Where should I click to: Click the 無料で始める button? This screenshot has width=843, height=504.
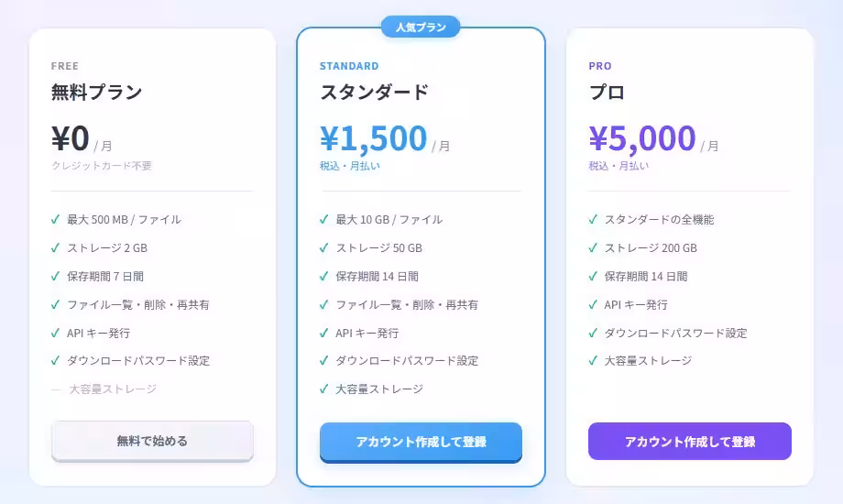(152, 441)
